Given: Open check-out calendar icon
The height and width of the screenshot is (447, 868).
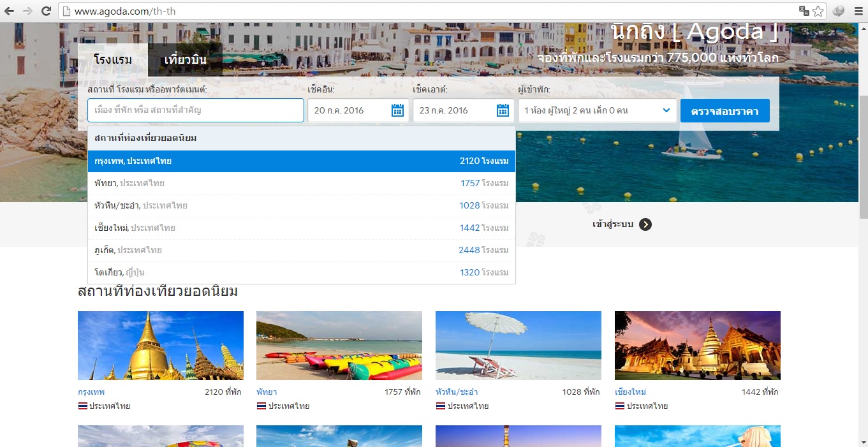Looking at the screenshot, I should click(x=503, y=110).
